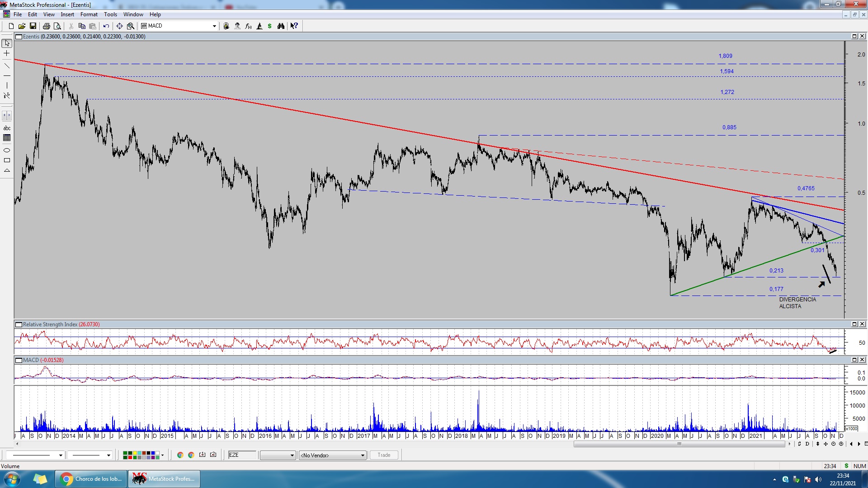
Task: Click the Trade button
Action: [384, 455]
